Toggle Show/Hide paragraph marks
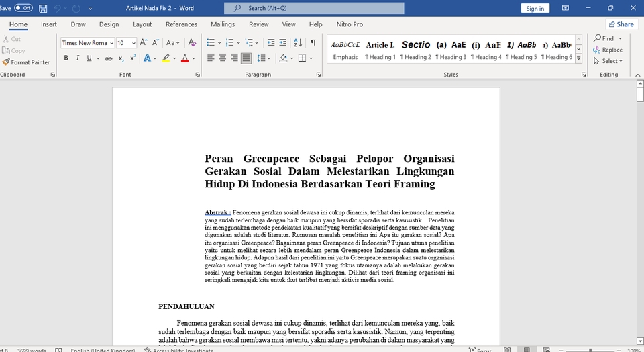The image size is (644, 352). click(x=313, y=42)
